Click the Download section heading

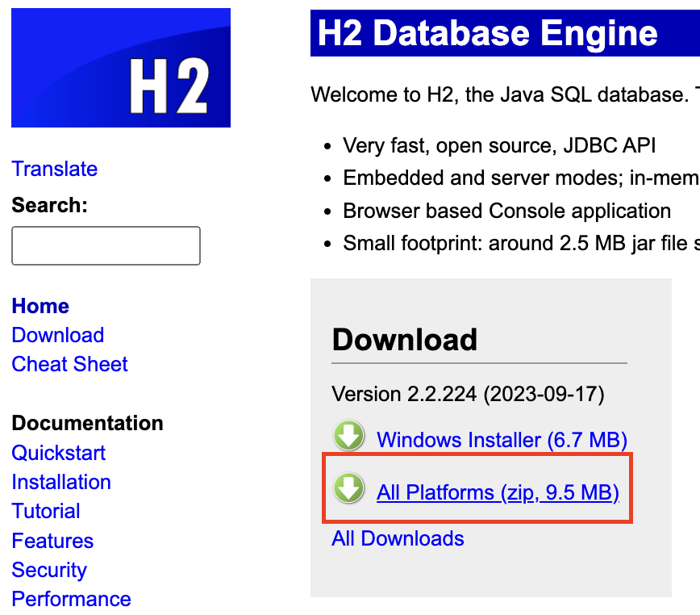tap(405, 340)
